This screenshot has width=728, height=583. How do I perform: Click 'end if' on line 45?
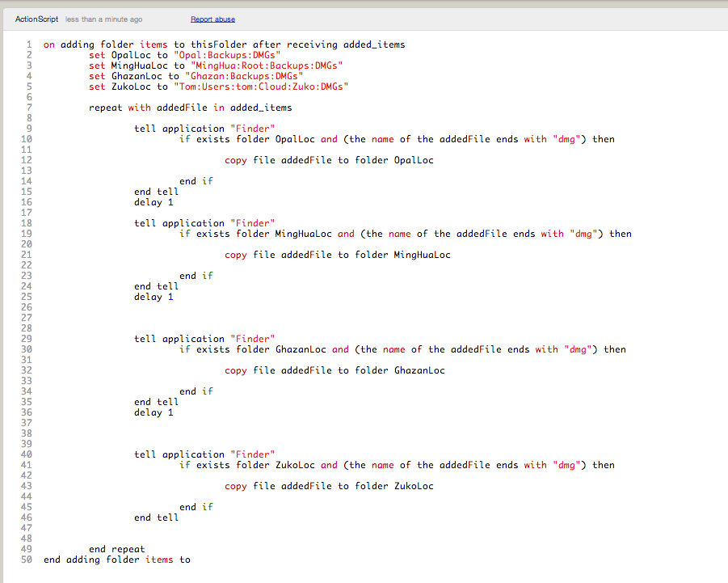[196, 507]
